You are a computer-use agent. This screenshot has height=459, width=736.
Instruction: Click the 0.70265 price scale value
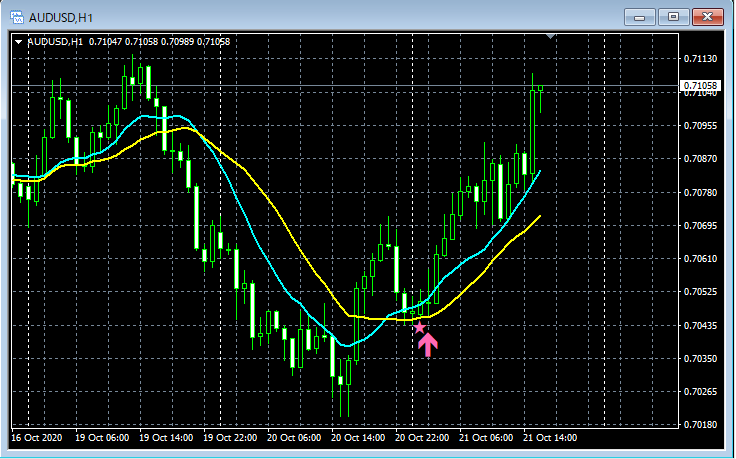click(700, 391)
